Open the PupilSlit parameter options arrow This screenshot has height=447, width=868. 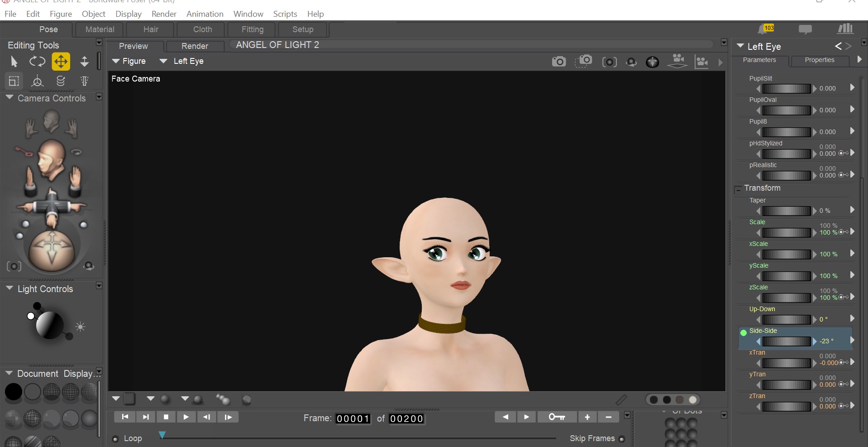852,87
